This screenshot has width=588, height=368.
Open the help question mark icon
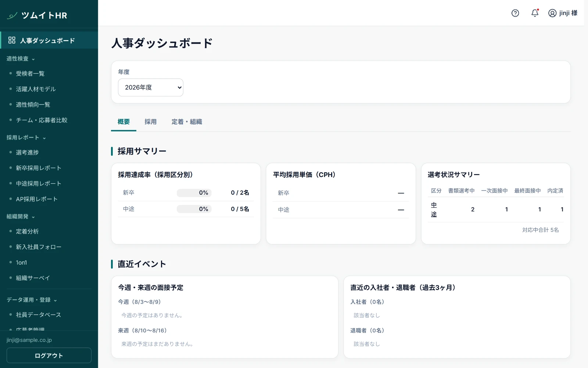pyautogui.click(x=515, y=13)
